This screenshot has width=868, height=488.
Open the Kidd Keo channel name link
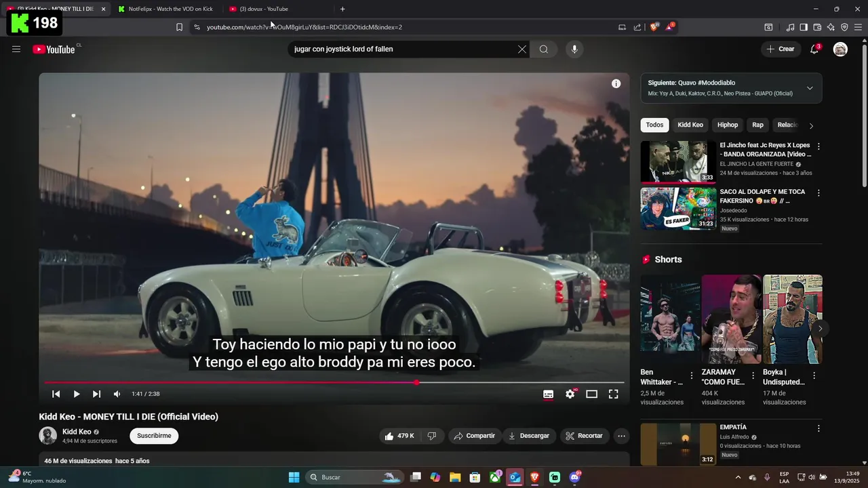(x=77, y=432)
